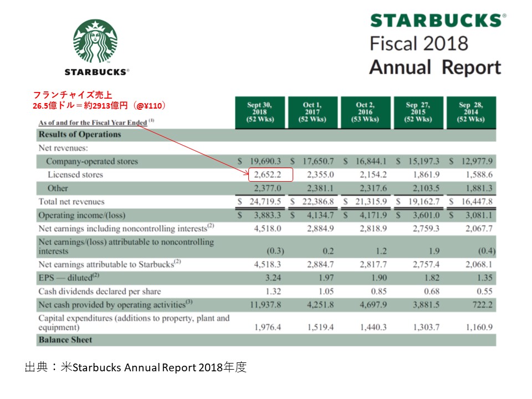Select Starbucks net earnings value 2,817.7

point(373,264)
